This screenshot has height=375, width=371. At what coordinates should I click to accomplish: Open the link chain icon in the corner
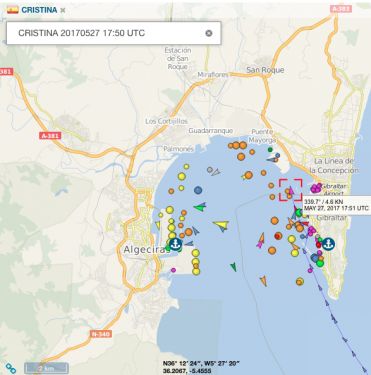(11, 368)
